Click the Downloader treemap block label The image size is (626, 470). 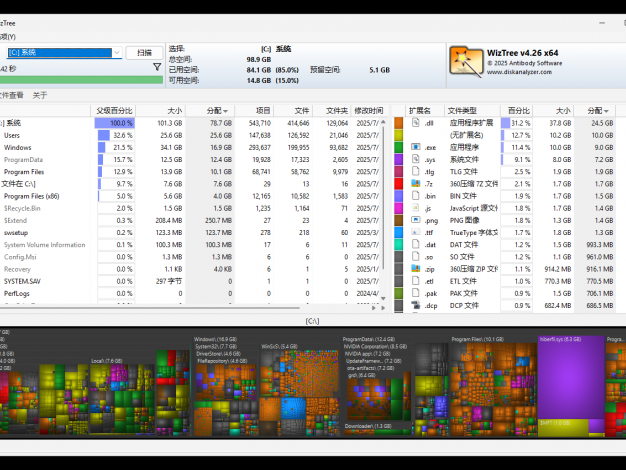pos(368,426)
